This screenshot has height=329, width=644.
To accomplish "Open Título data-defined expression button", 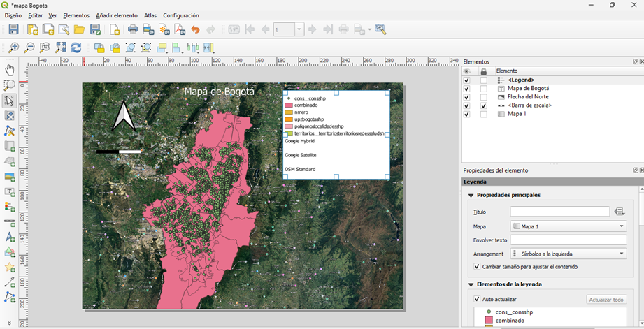I will click(620, 212).
